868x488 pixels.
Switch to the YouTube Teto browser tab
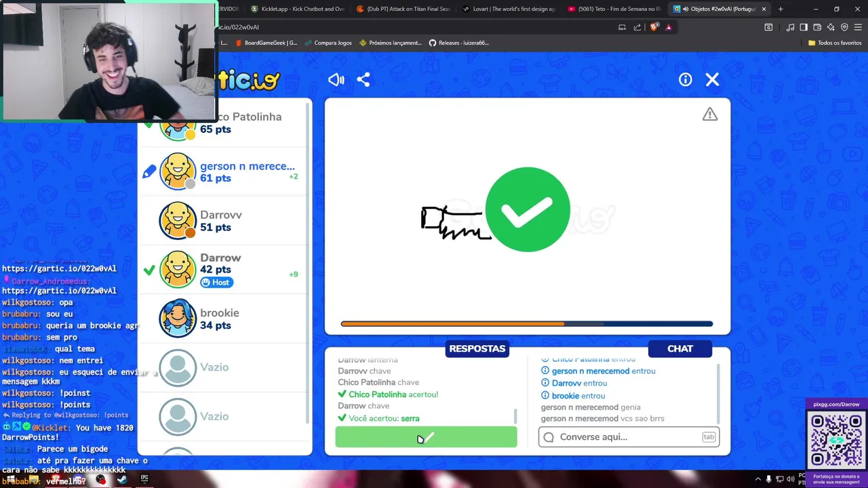coord(614,9)
